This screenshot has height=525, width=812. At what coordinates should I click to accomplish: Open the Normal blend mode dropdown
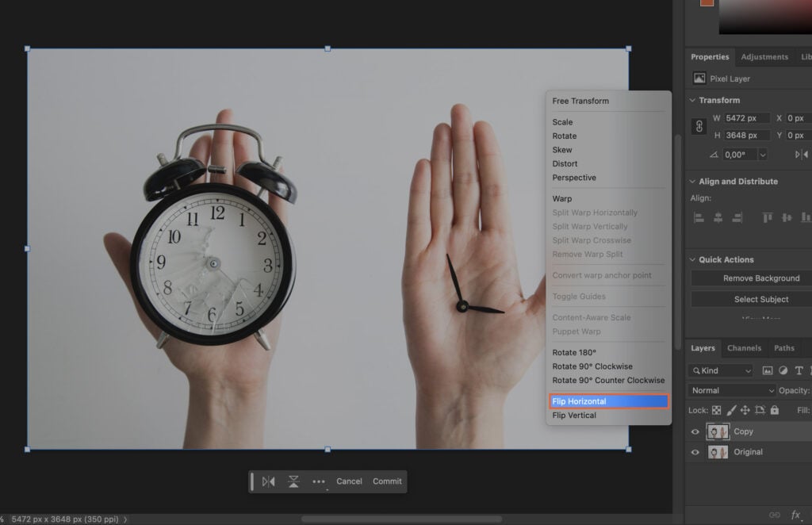click(730, 390)
